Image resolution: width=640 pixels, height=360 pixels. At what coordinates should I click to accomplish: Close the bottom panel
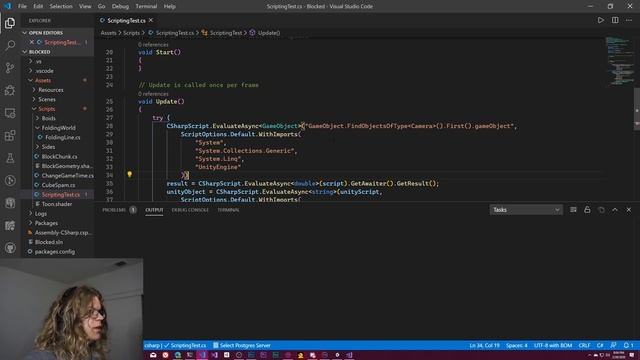point(629,210)
